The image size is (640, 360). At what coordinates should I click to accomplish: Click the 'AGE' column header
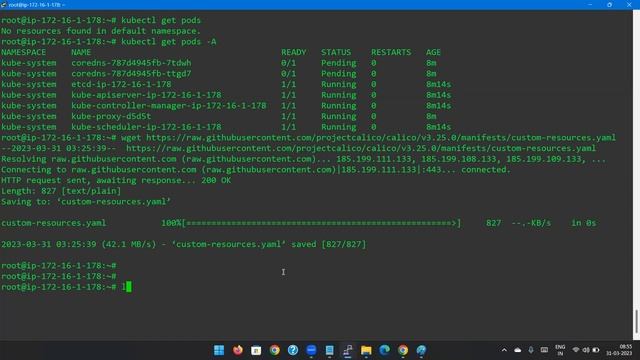pos(433,52)
